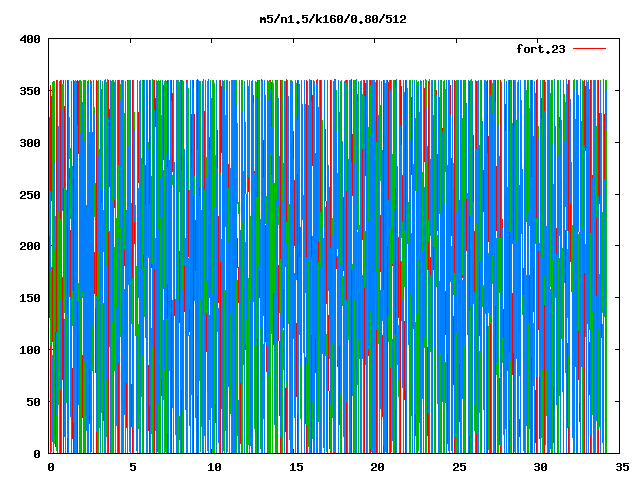
Task: Click the y-axis label 250
Action: [x=30, y=195]
